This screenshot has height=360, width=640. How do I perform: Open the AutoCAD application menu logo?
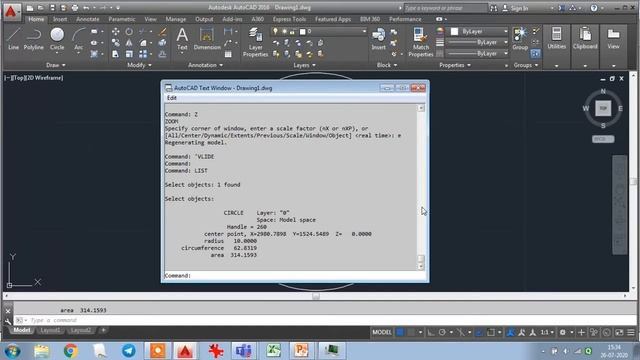(x=11, y=11)
